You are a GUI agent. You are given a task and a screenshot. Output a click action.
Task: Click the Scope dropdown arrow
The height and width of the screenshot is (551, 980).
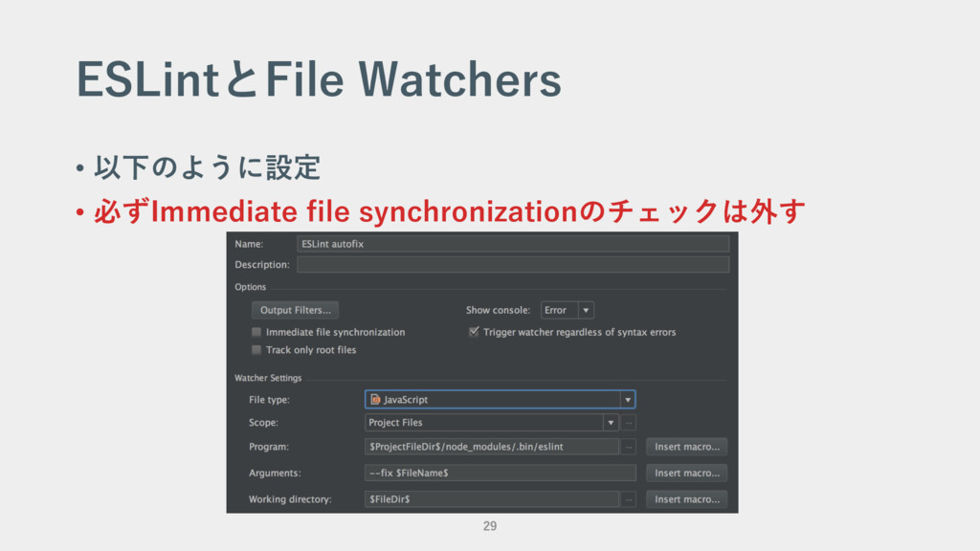[611, 423]
